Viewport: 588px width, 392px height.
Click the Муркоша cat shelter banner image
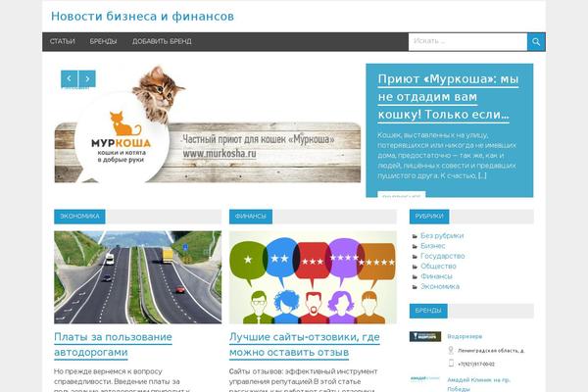[208, 125]
